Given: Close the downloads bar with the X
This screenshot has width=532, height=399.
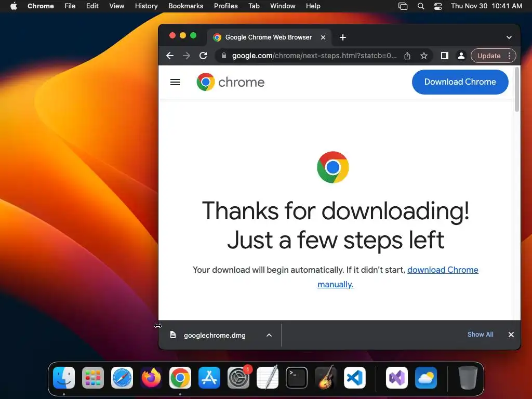Looking at the screenshot, I should pos(511,335).
